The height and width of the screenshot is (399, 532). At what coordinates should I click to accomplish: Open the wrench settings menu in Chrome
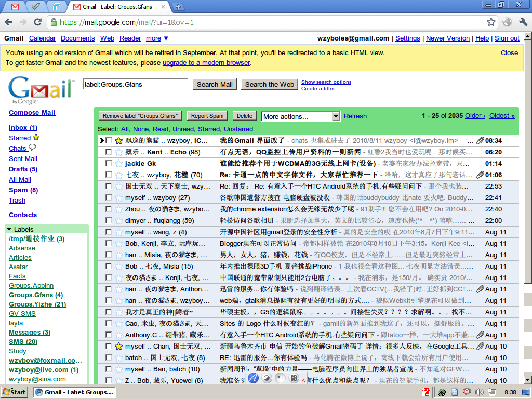pyautogui.click(x=523, y=22)
